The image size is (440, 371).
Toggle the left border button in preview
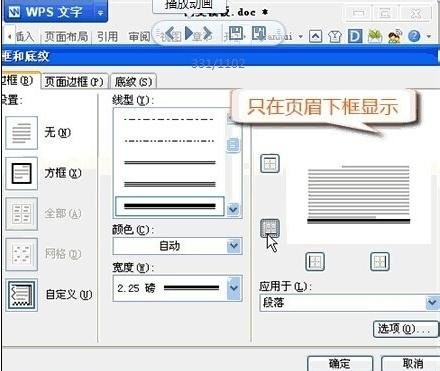point(315,262)
